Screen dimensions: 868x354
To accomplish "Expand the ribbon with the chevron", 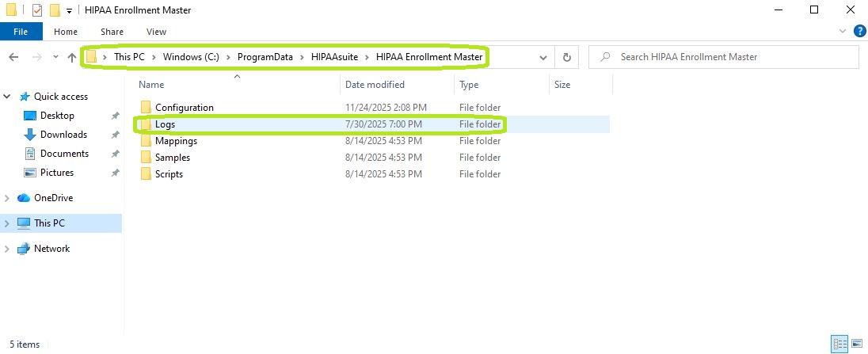I will (843, 31).
